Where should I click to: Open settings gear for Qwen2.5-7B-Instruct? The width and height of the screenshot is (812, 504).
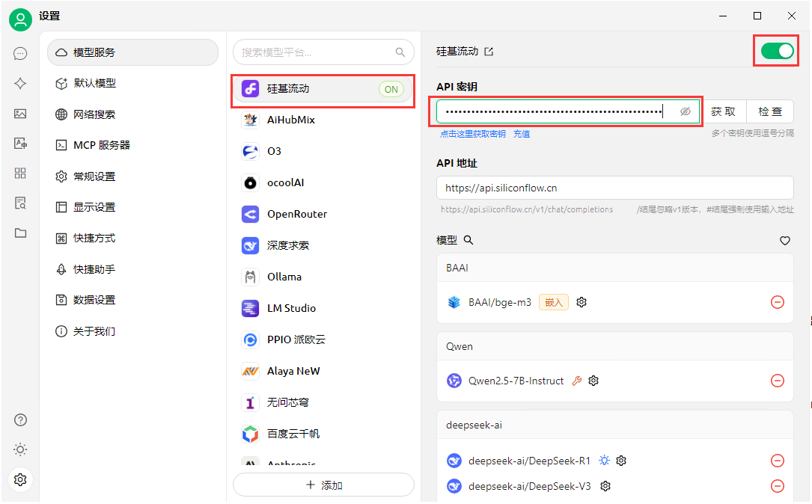[593, 381]
